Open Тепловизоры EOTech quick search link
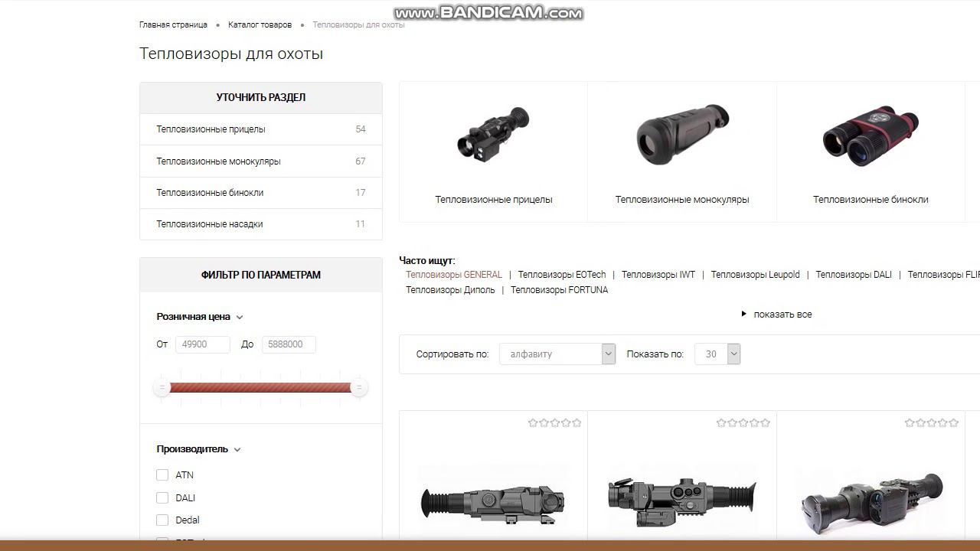 point(562,275)
